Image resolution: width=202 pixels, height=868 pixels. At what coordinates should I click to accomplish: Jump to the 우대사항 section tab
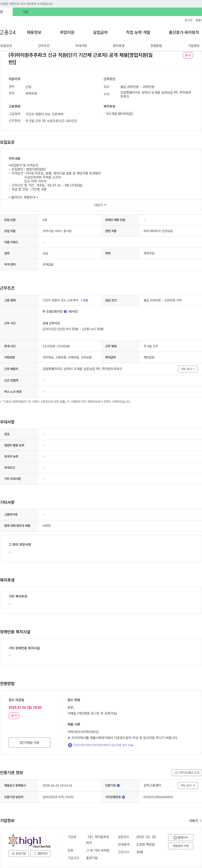tap(81, 45)
